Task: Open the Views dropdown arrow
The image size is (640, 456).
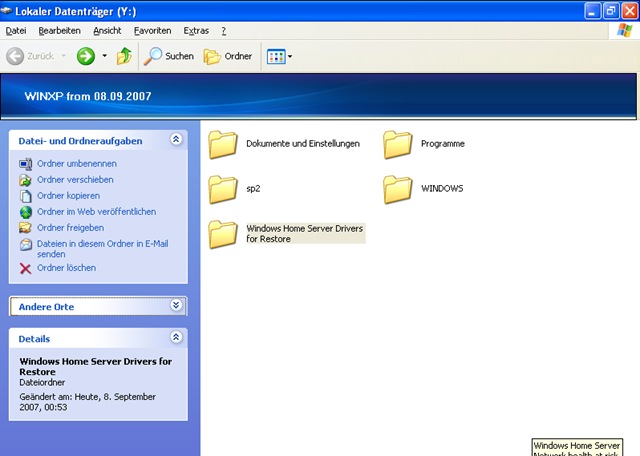Action: pos(290,56)
